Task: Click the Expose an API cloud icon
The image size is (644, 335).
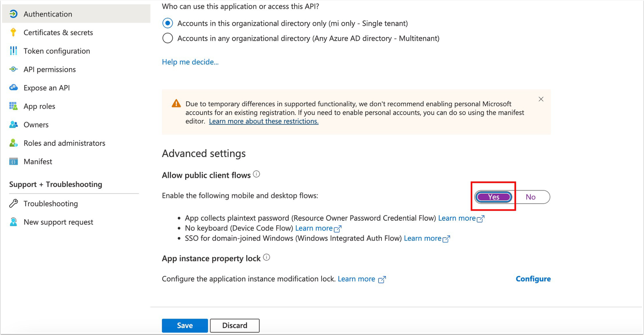Action: click(13, 87)
